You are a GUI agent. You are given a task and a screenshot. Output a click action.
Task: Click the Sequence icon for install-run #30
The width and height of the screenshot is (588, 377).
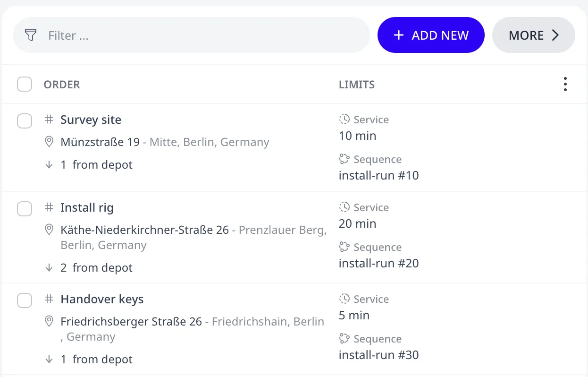[344, 338]
